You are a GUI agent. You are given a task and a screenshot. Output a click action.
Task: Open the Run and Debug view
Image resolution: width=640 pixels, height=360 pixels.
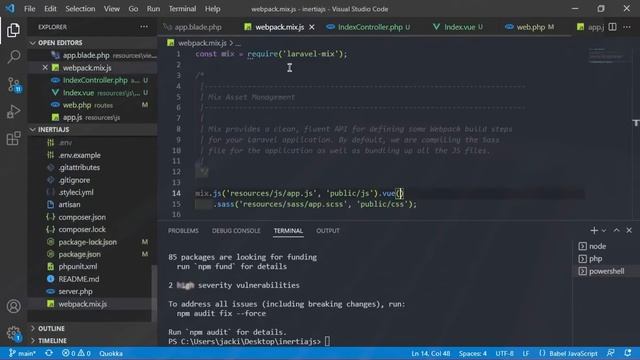[x=13, y=111]
